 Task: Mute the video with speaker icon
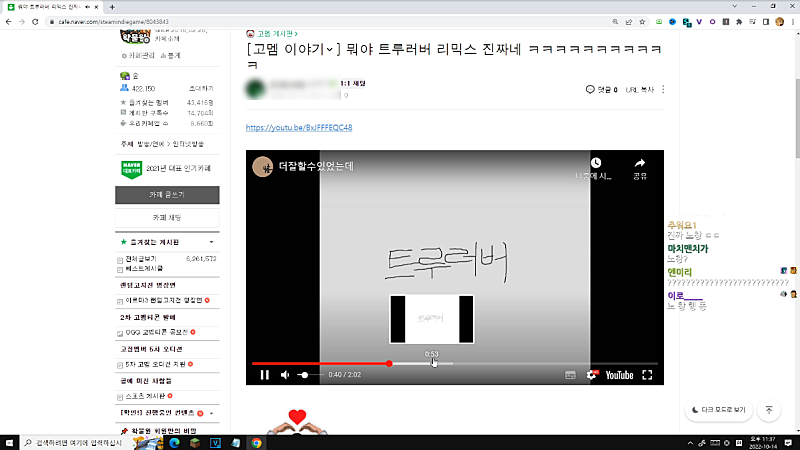click(x=285, y=375)
